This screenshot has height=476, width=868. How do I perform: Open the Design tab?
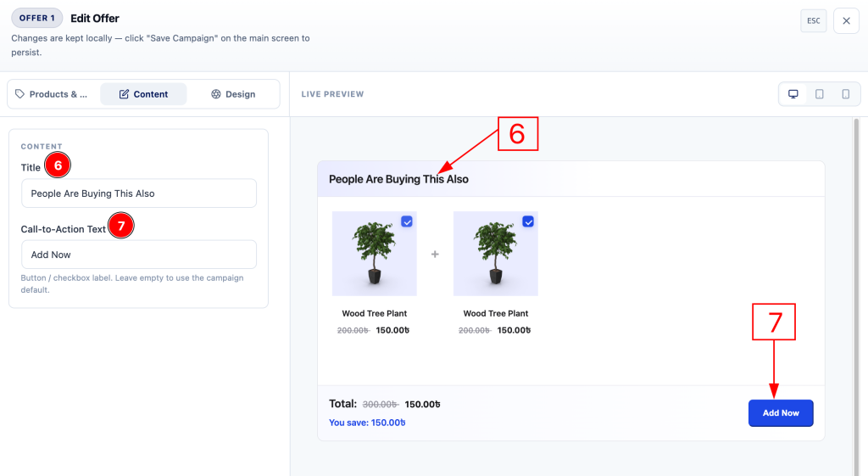pos(233,94)
